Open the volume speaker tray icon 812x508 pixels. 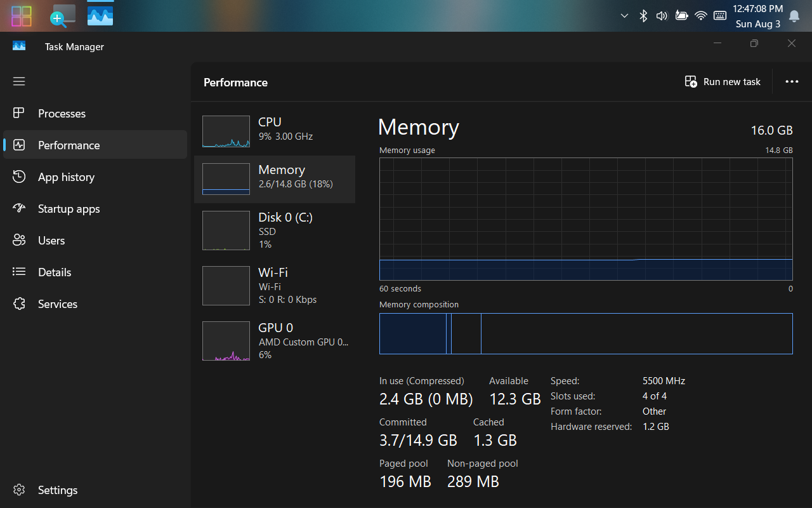tap(662, 16)
